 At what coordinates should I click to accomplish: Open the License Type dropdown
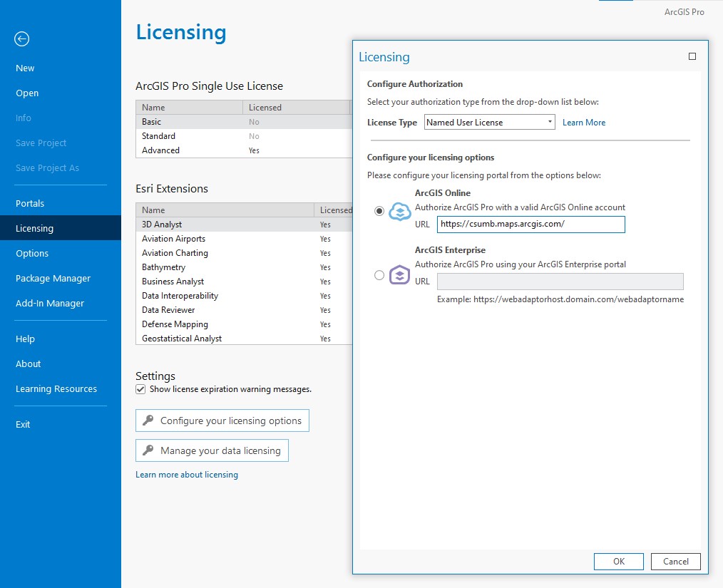pos(549,121)
